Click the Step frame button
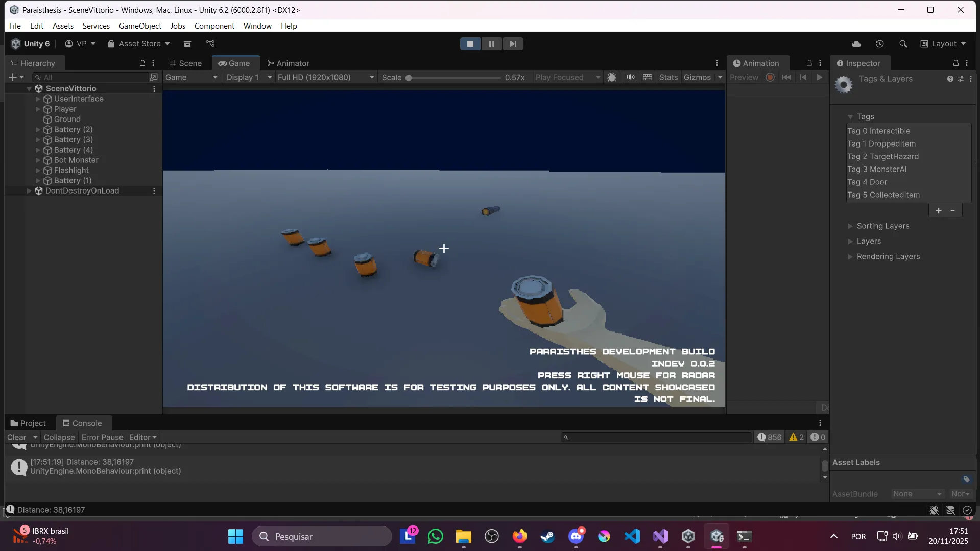The image size is (980, 551). (513, 43)
